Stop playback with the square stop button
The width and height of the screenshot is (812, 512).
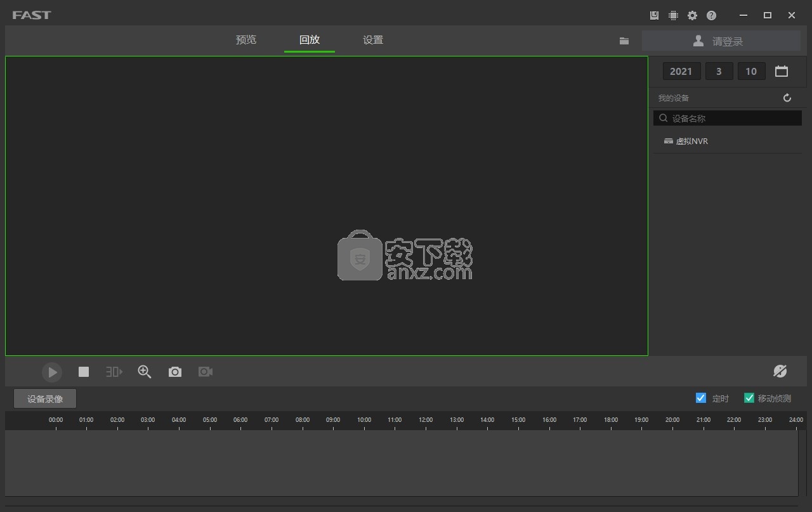tap(84, 372)
